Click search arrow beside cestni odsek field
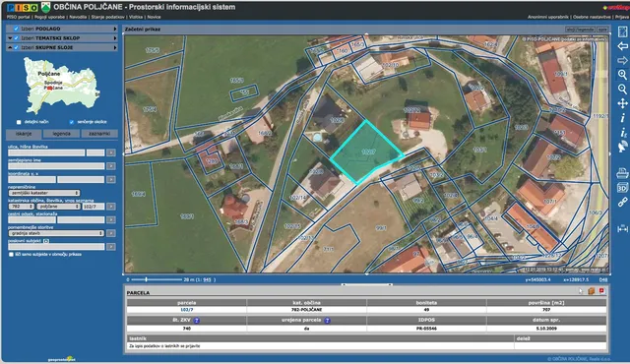The height and width of the screenshot is (364, 630). [111, 219]
